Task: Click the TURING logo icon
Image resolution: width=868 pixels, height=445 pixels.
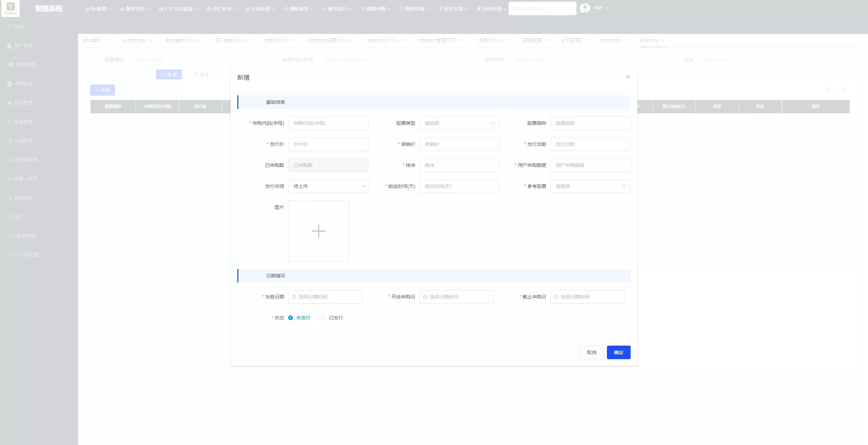Action: point(11,8)
